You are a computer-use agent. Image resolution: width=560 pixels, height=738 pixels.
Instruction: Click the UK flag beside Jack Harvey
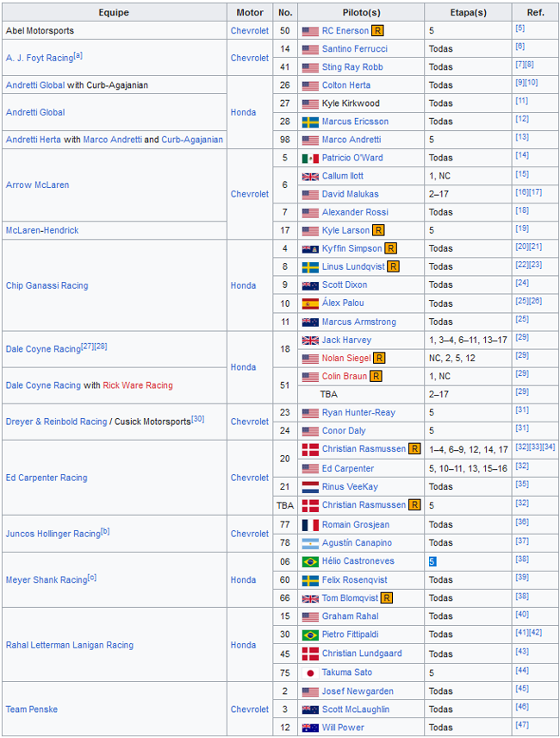[x=310, y=341]
